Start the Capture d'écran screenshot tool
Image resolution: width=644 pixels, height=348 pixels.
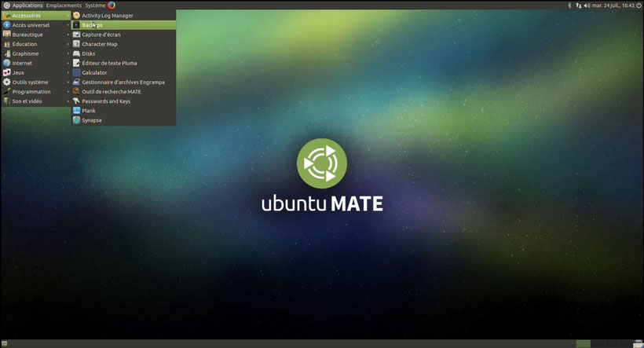click(x=123, y=35)
